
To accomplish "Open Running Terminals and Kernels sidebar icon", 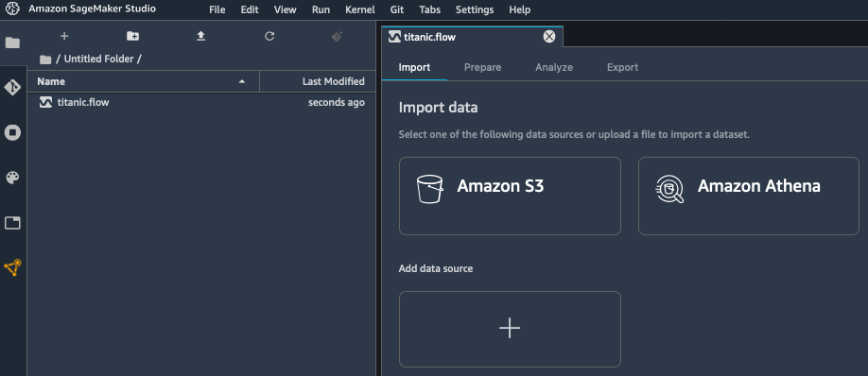I will point(12,132).
